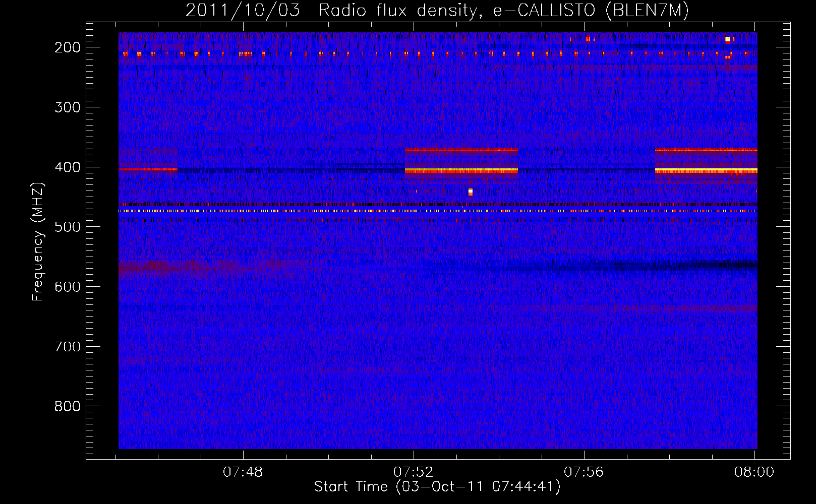Click the bright emission band starting at 07:52 near 405 MHz
The height and width of the screenshot is (504, 816).
[x=461, y=171]
